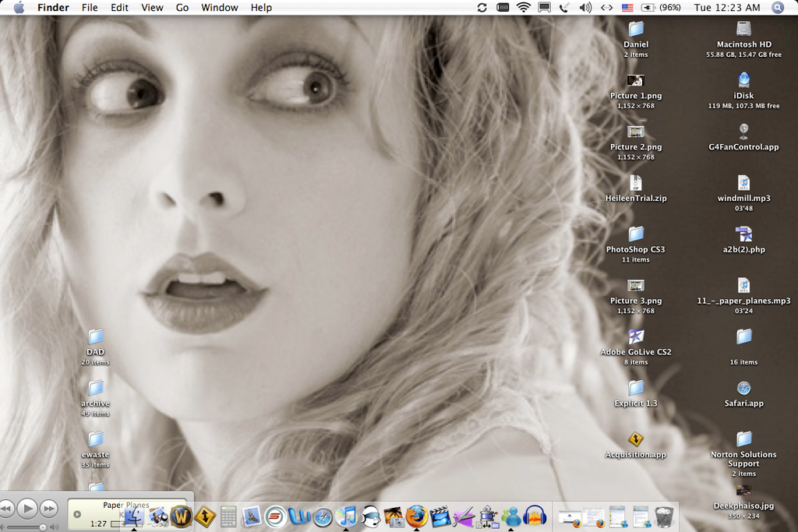
Task: Open the US flag input menu
Action: click(627, 7)
